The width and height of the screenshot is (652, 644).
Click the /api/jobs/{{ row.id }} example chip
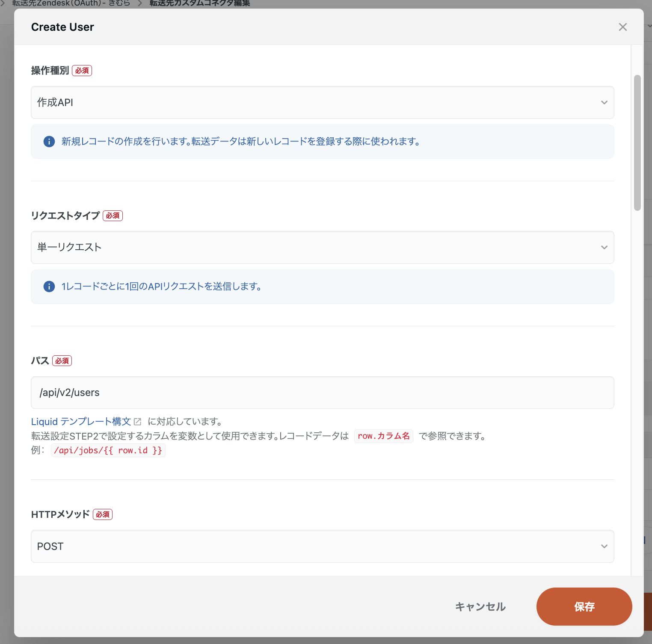click(108, 450)
